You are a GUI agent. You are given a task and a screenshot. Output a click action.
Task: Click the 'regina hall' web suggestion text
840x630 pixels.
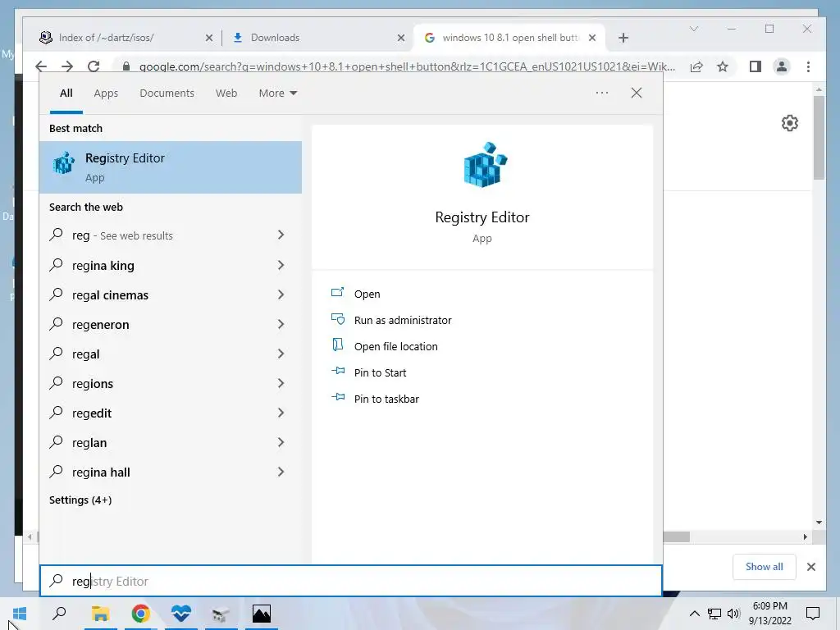(x=101, y=472)
